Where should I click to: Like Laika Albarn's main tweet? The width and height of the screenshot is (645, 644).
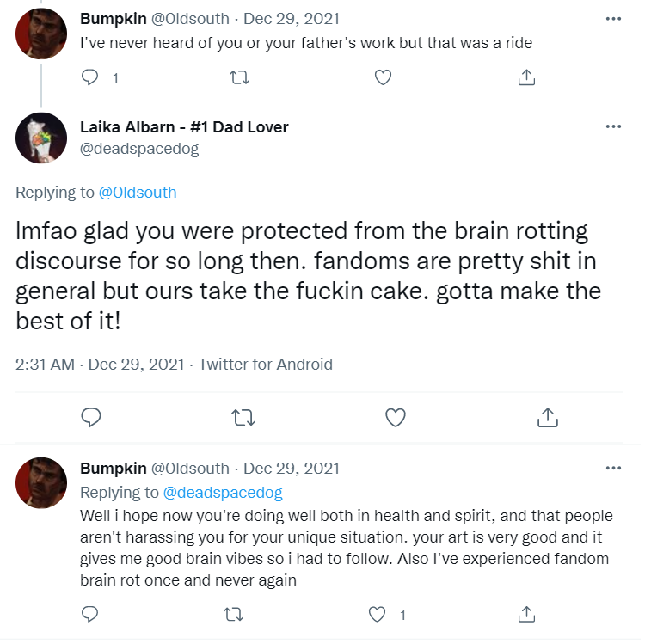tap(395, 418)
